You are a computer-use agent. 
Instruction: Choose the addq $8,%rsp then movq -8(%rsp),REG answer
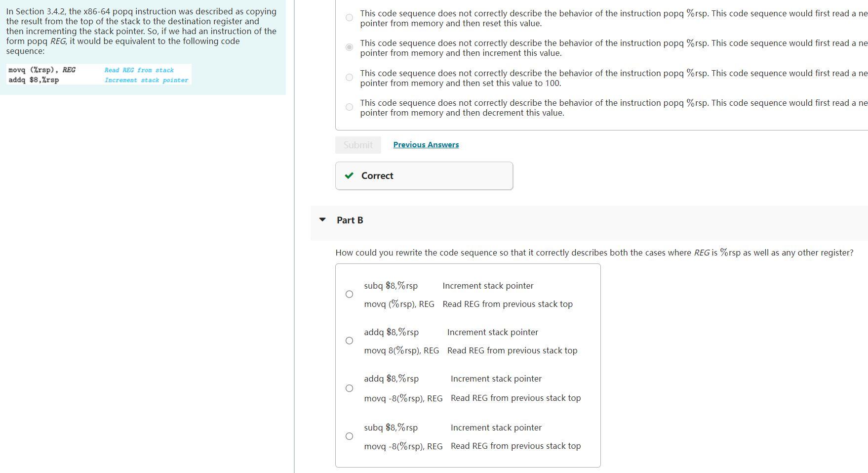(x=349, y=387)
